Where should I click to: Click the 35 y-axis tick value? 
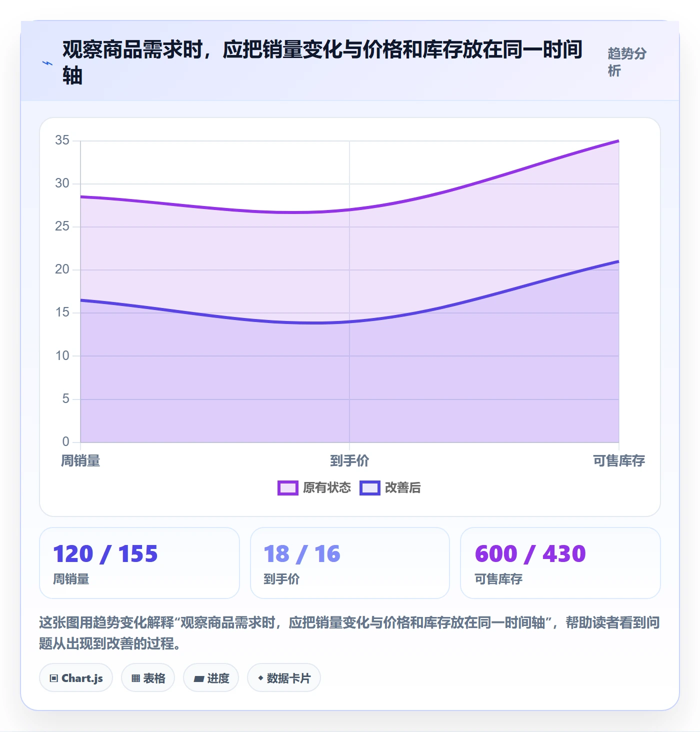62,140
